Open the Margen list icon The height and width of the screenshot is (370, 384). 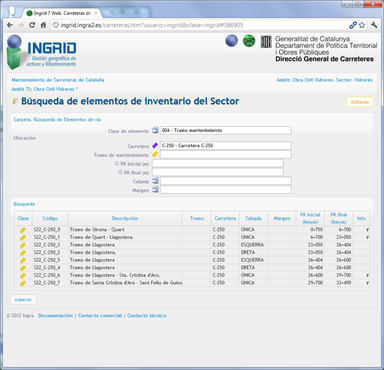coord(155,190)
